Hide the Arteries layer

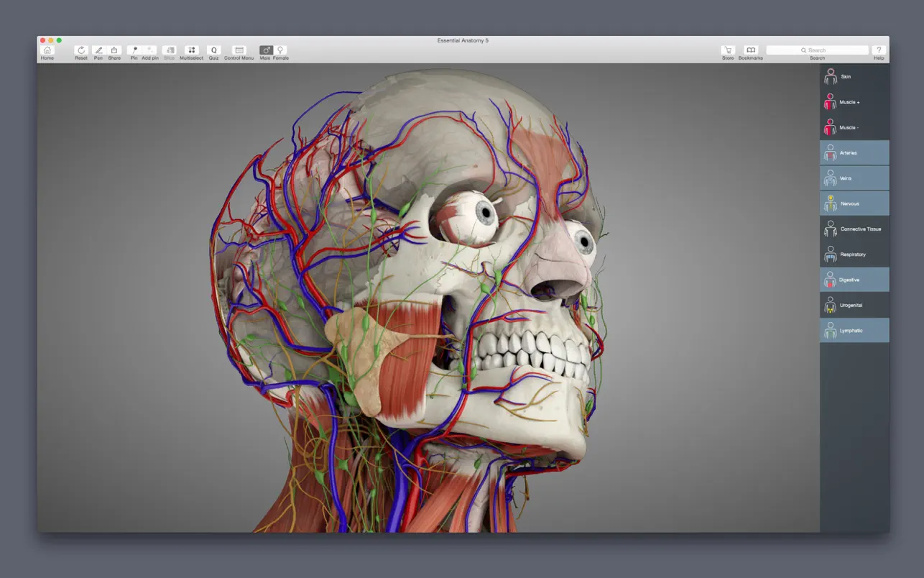[x=854, y=152]
